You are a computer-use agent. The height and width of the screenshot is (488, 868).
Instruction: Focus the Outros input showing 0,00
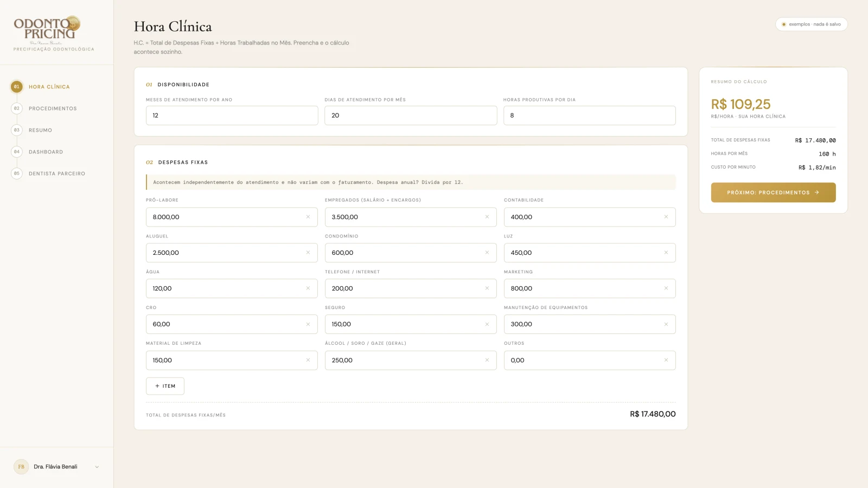pyautogui.click(x=590, y=360)
